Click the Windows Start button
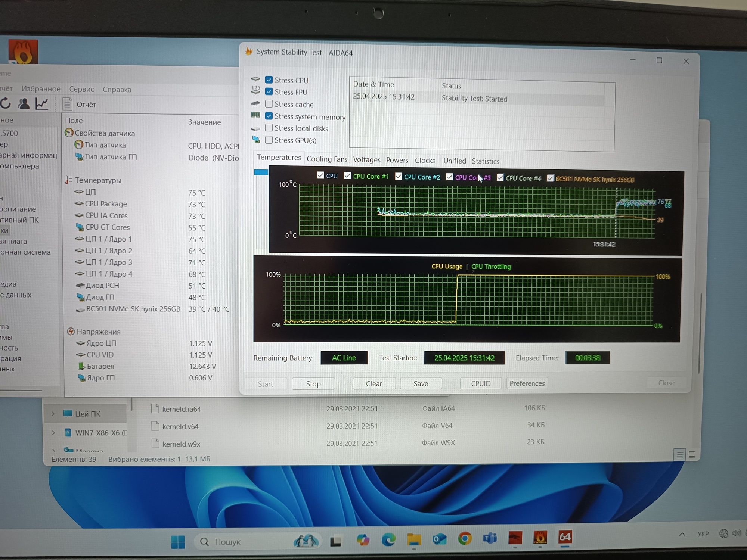 pyautogui.click(x=178, y=542)
